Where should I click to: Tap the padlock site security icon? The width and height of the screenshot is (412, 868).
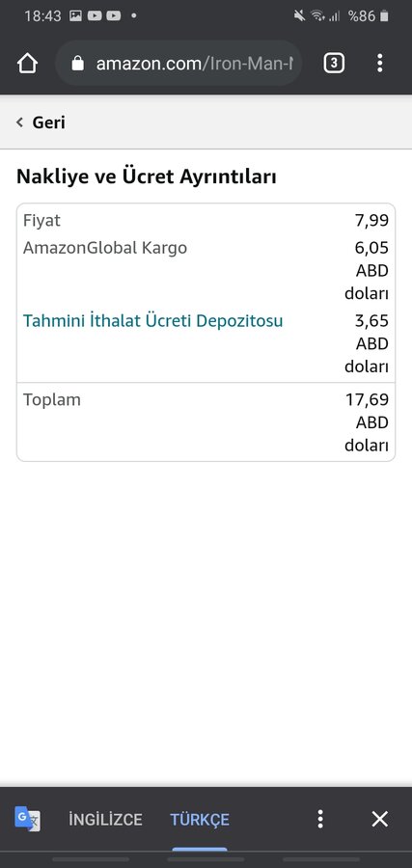tap(78, 64)
